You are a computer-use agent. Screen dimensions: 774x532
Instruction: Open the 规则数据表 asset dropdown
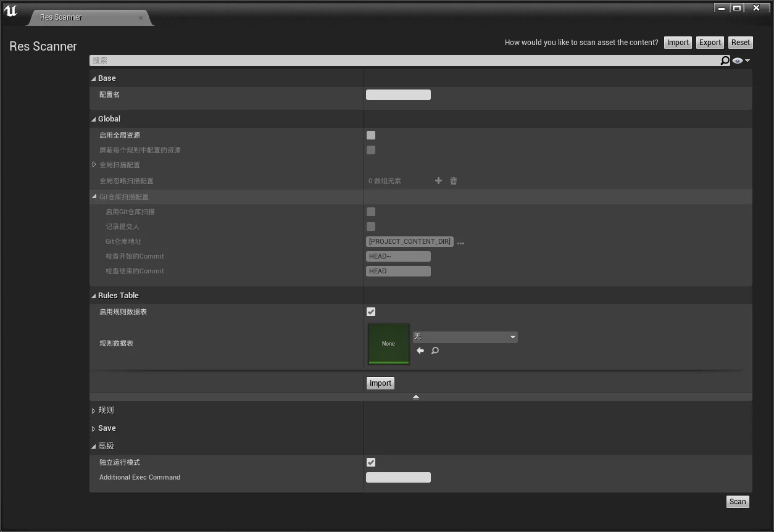click(x=465, y=337)
